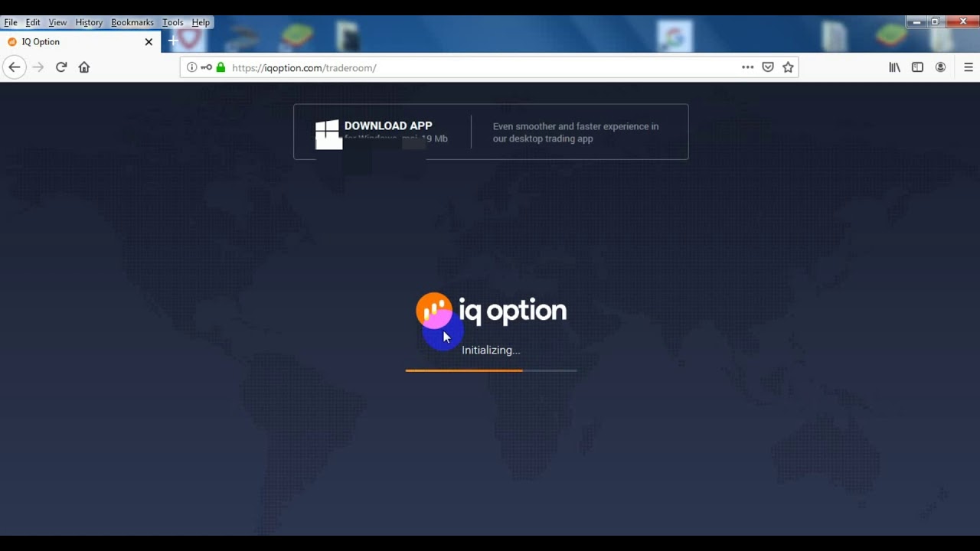Viewport: 980px width, 551px height.
Task: Restore the Firefox window size
Action: [x=936, y=22]
